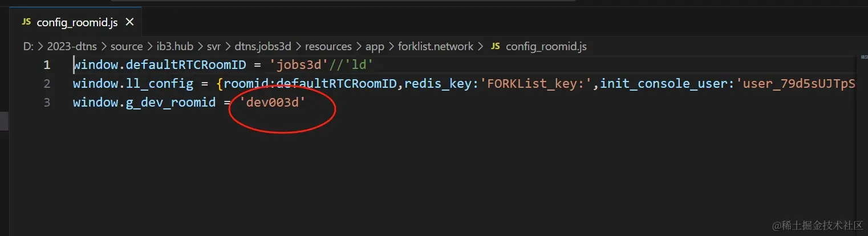The width and height of the screenshot is (868, 236).
Task: Select the resources breadcrumb segment
Action: pos(328,46)
